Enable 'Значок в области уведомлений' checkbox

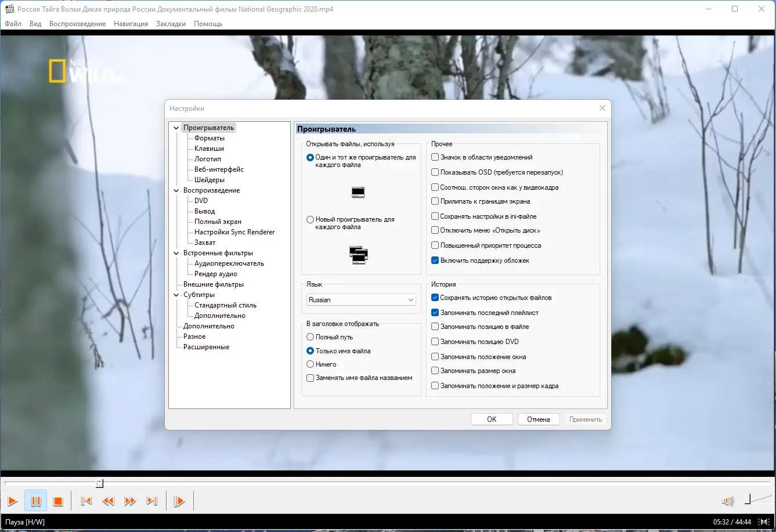point(435,157)
